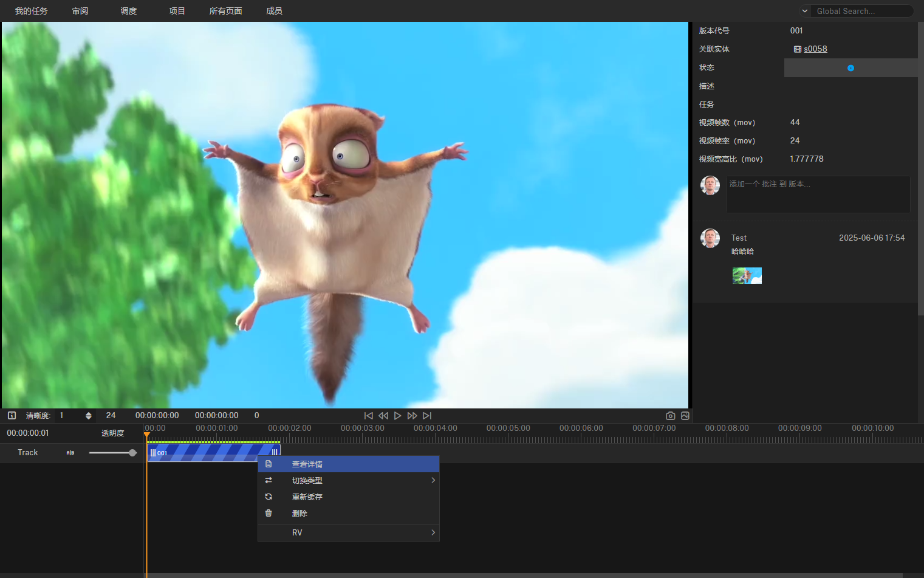Choose 查看详情 from the context menu
Viewport: 924px width, 578px height.
349,464
